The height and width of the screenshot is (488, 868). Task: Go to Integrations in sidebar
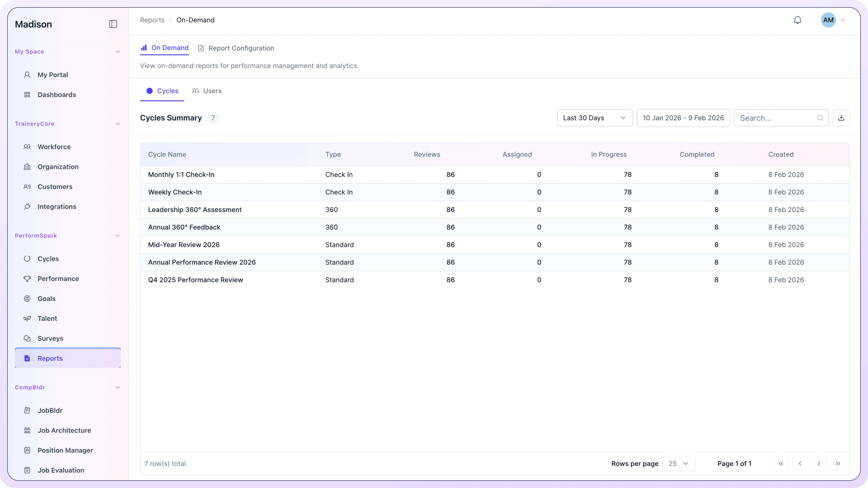[x=57, y=206]
